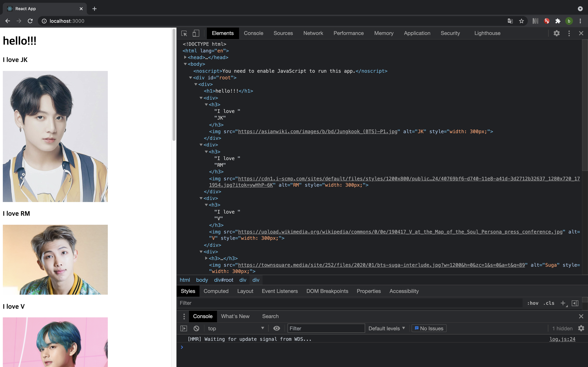Screen dimensions: 588x367
Task: Open the top JavaScript context dropdown
Action: (x=236, y=328)
